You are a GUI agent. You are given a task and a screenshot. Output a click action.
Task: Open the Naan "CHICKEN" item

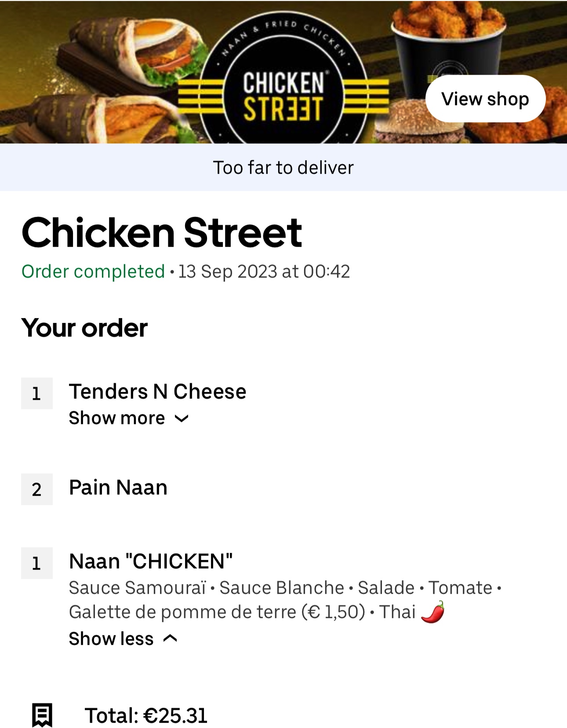tap(151, 561)
